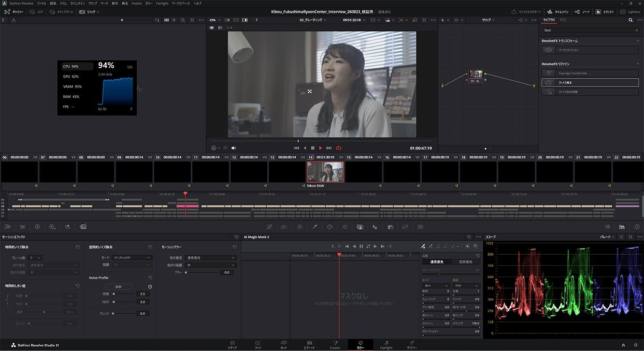Viewport: 644px width, 351px height.
Task: Open the Tracker palette icon
Action: (344, 226)
